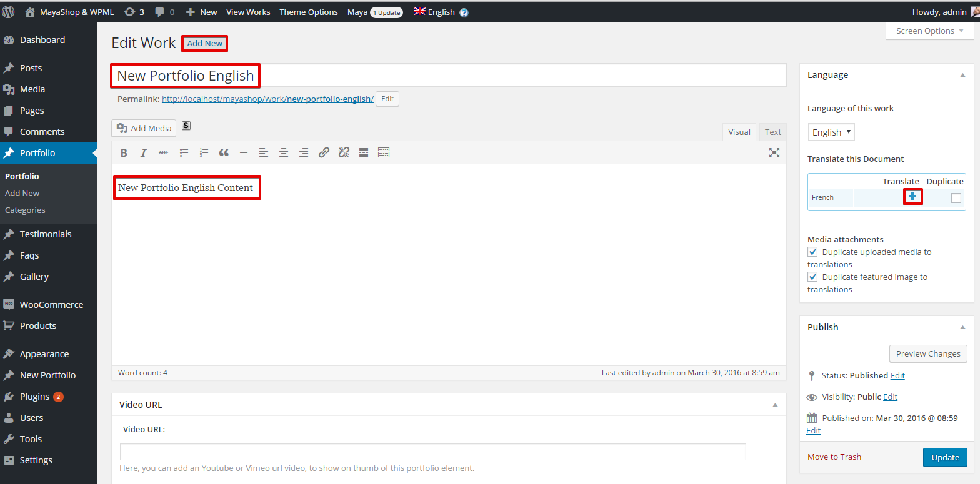Image resolution: width=980 pixels, height=484 pixels.
Task: Click the blue plus to translate into French
Action: click(x=912, y=197)
